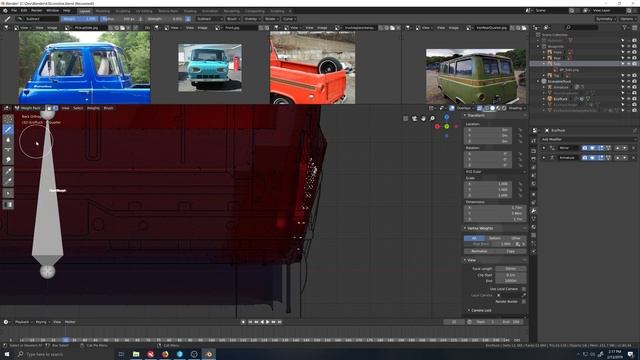Select the Draw weight paint tool
Viewport: 640px width, 360px height.
click(x=8, y=129)
